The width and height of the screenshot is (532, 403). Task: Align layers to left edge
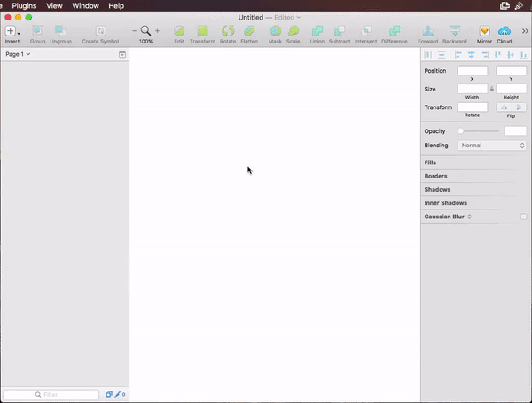[458, 54]
